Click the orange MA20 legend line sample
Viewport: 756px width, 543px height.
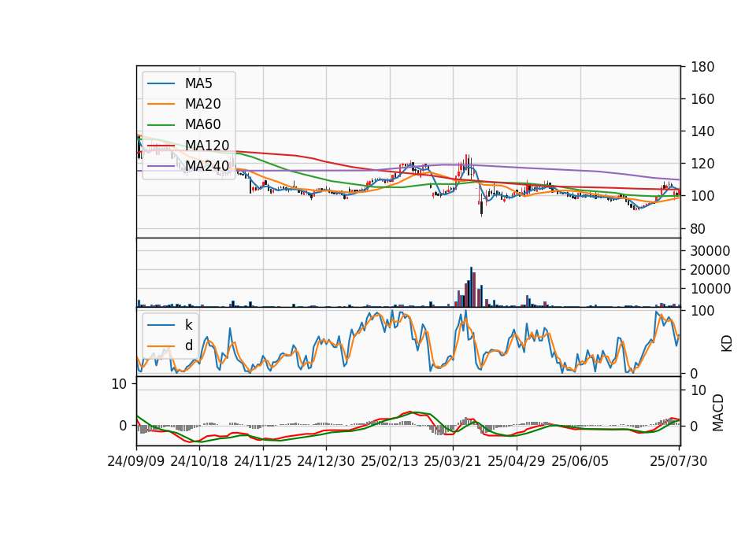point(161,104)
